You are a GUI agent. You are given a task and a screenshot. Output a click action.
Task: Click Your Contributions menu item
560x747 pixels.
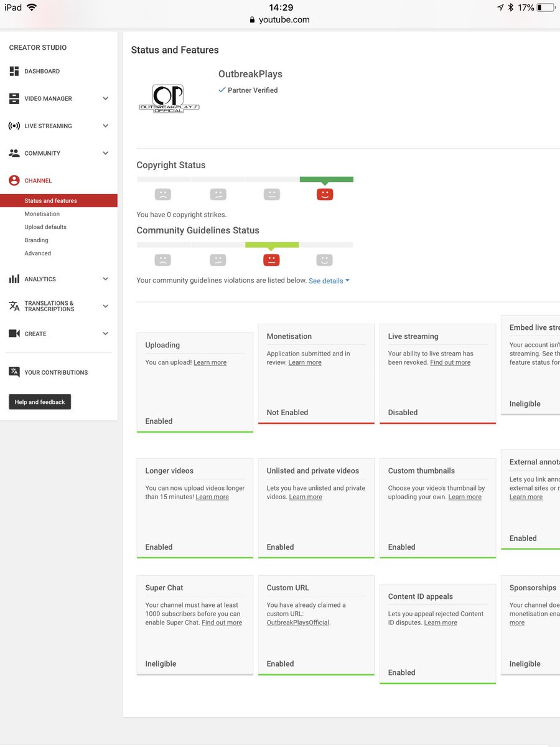[x=56, y=372]
